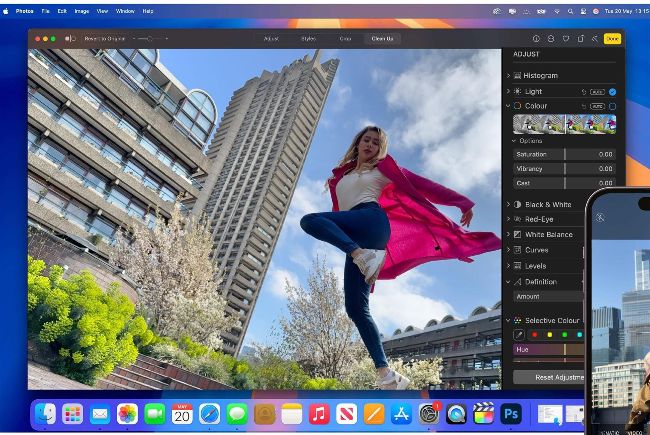
Task: Click the before/after compare icon in toolbar
Action: tap(70, 39)
